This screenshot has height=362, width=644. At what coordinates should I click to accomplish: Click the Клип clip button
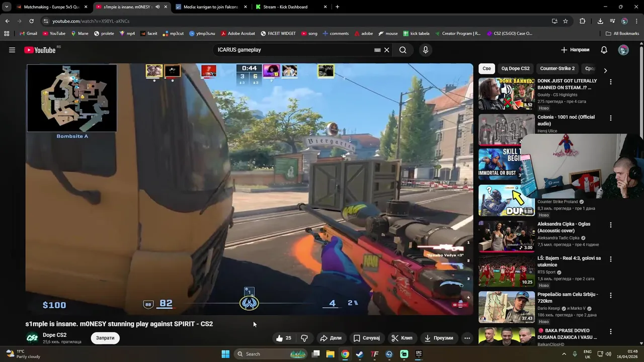(402, 338)
